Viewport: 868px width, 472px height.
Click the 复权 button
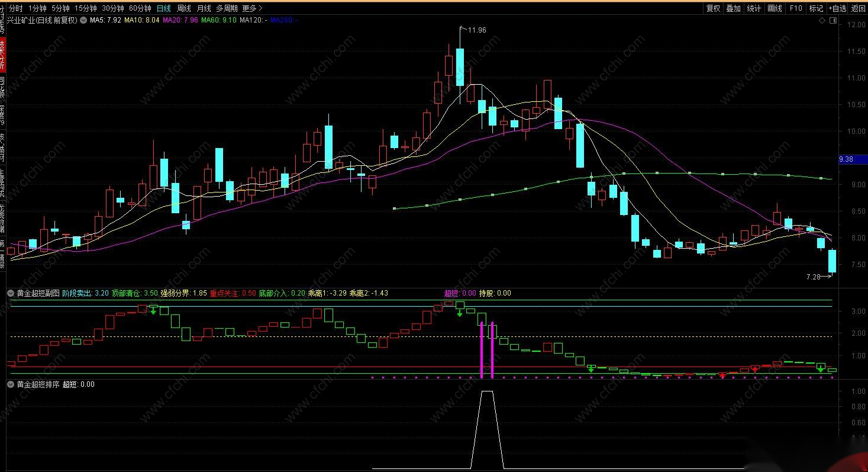(x=714, y=8)
